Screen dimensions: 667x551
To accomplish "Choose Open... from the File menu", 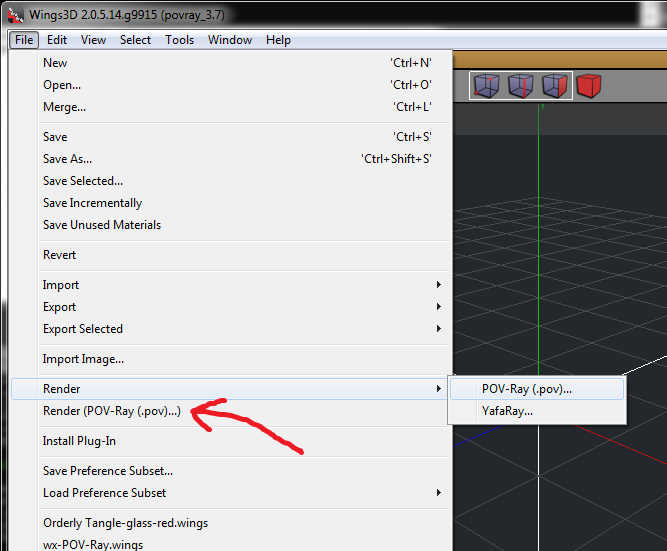I will click(x=231, y=85).
